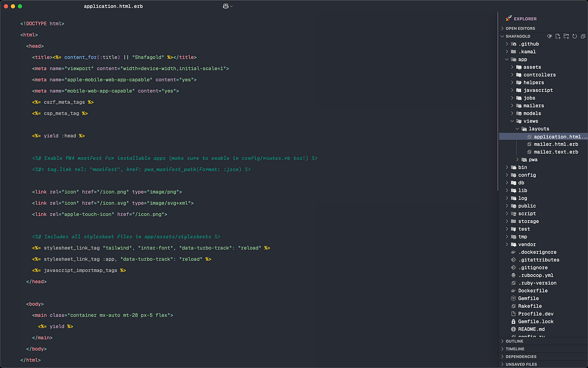Create a new folder via New Folder icon

pyautogui.click(x=566, y=37)
